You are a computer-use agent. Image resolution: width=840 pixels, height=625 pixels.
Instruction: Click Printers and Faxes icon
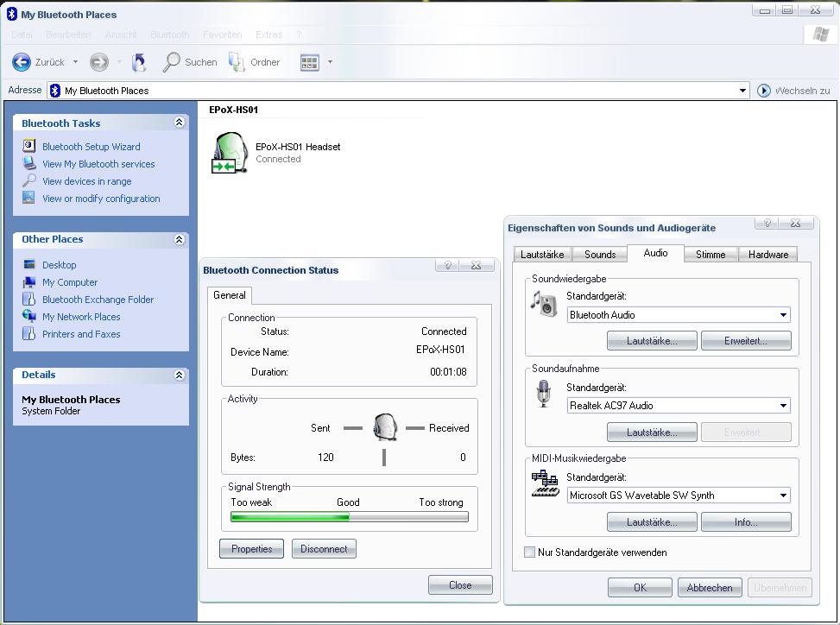point(29,333)
